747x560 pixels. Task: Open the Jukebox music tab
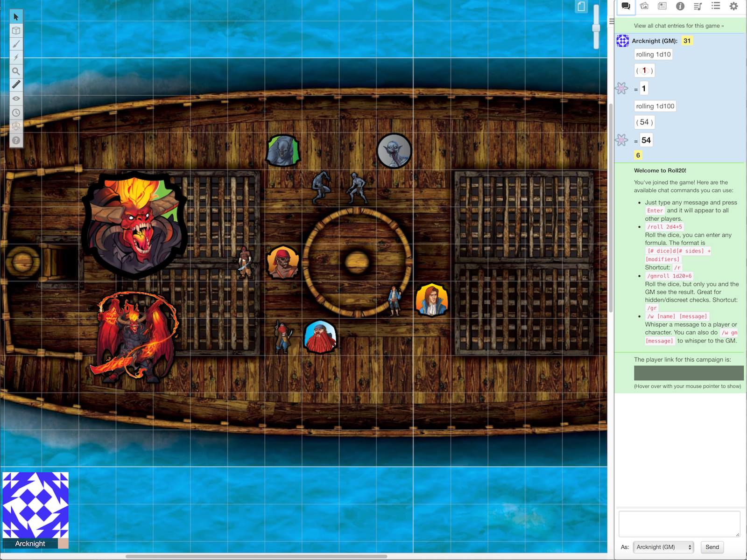(x=698, y=6)
